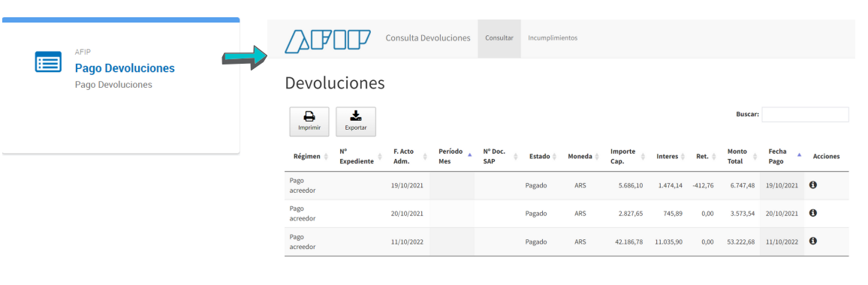Open info icon for 19/10/2021 payment row

tap(812, 184)
